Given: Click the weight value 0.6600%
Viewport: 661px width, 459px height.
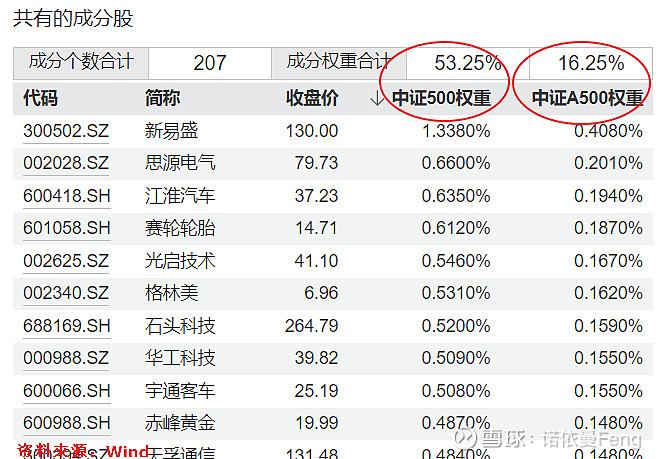Looking at the screenshot, I should click(x=456, y=163).
